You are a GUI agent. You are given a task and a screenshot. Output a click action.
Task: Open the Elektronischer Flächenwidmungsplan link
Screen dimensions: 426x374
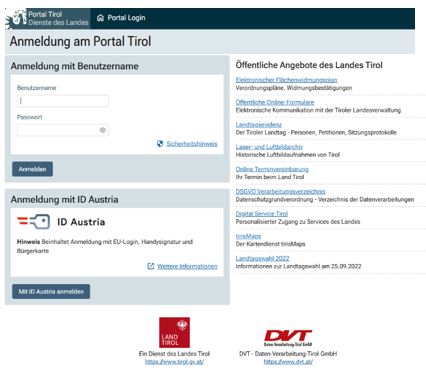(x=286, y=80)
